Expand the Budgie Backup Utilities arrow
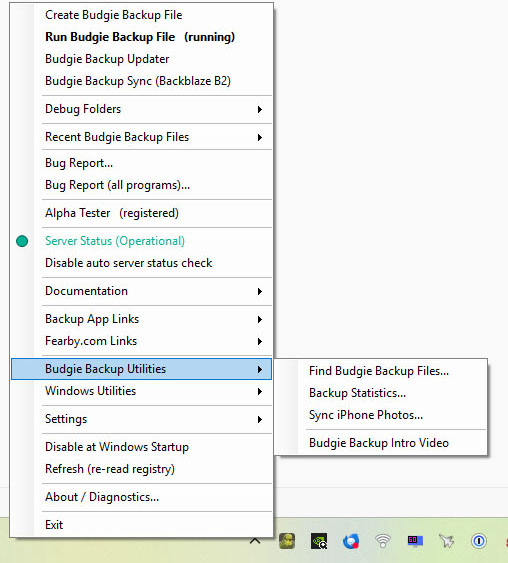The image size is (508, 563). tap(260, 369)
